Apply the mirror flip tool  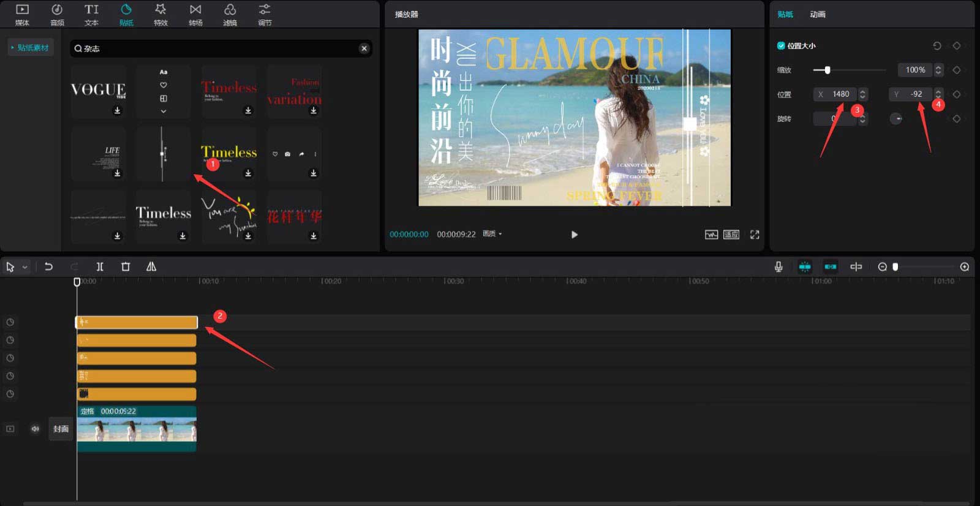point(151,266)
